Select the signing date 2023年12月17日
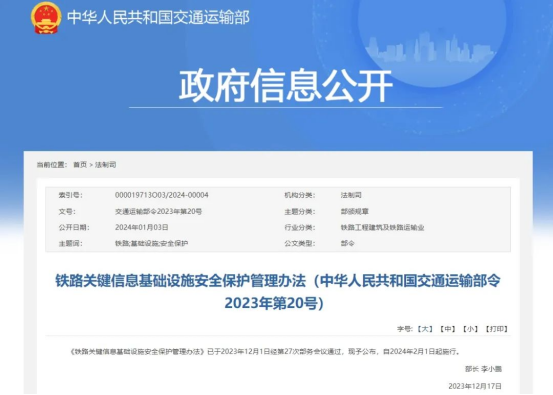This screenshot has width=553, height=395. (x=475, y=386)
